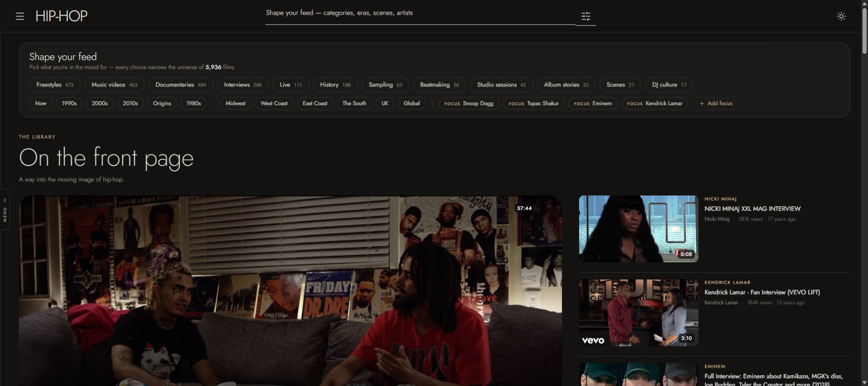The width and height of the screenshot is (868, 386).
Task: Choose the 1980s era chip
Action: [x=194, y=104]
